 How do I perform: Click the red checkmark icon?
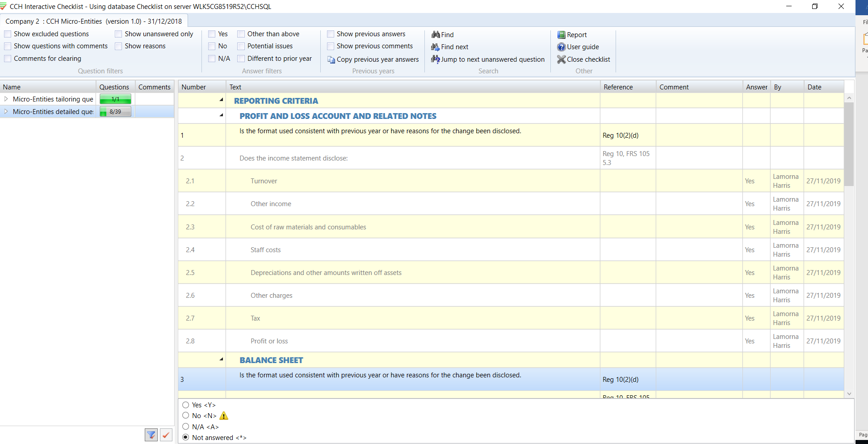[166, 435]
